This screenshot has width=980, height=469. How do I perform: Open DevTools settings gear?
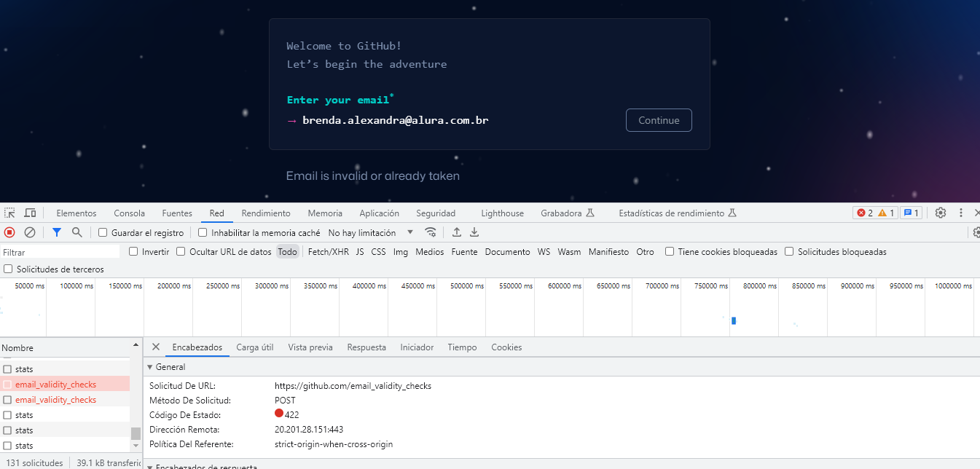[x=941, y=213]
